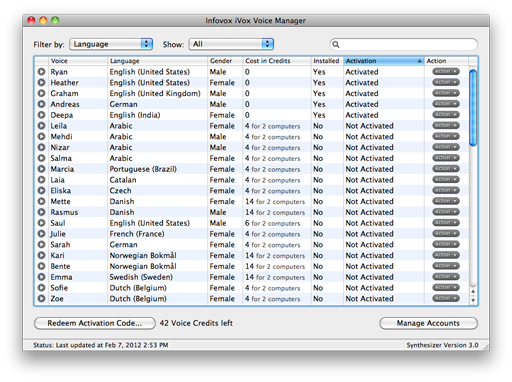This screenshot has width=512, height=382.
Task: Open the Action menu for Kari
Action: (x=446, y=255)
